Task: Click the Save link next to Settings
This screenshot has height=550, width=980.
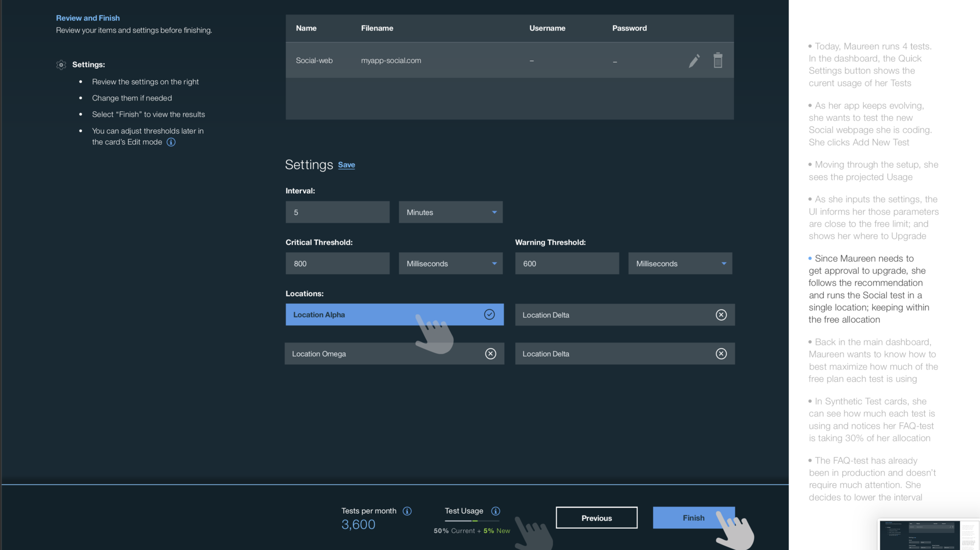Action: click(346, 165)
